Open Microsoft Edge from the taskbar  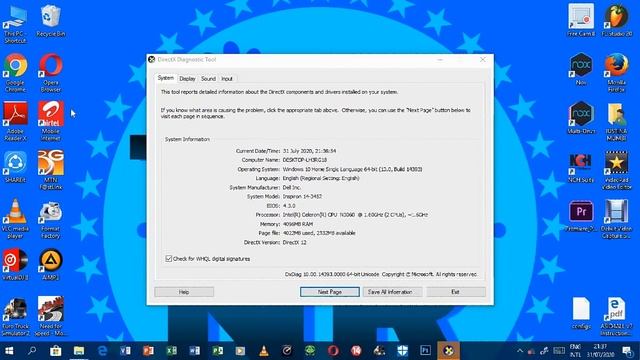click(102, 351)
